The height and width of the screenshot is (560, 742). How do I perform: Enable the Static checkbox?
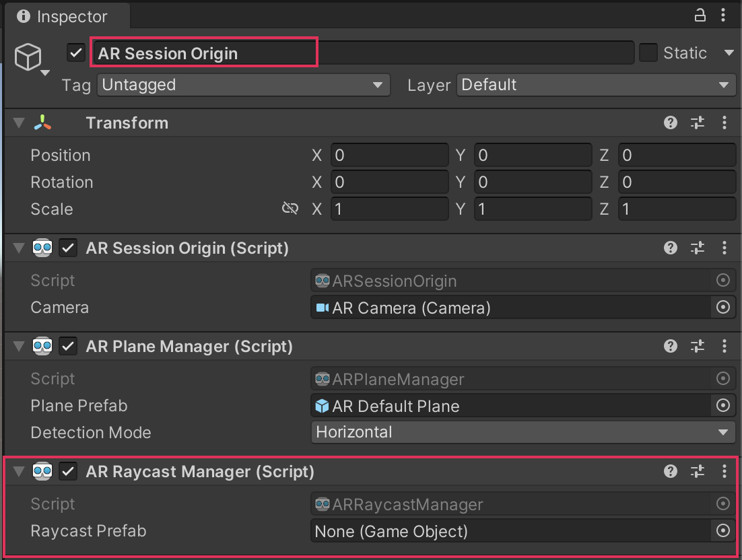(x=648, y=53)
